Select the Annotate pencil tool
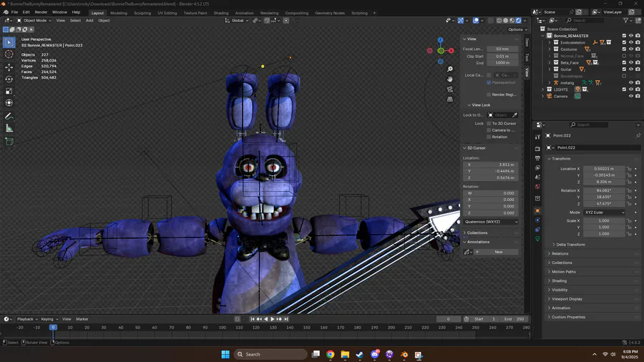This screenshot has width=644, height=362. [9, 117]
